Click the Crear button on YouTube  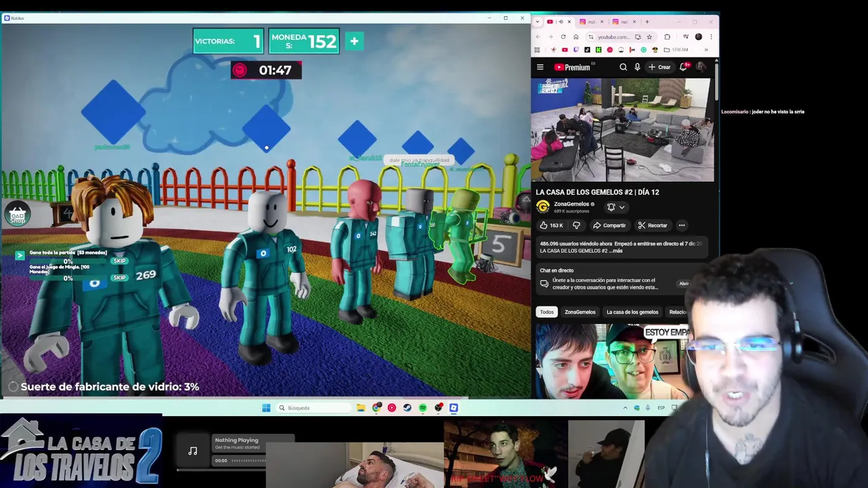click(x=660, y=67)
